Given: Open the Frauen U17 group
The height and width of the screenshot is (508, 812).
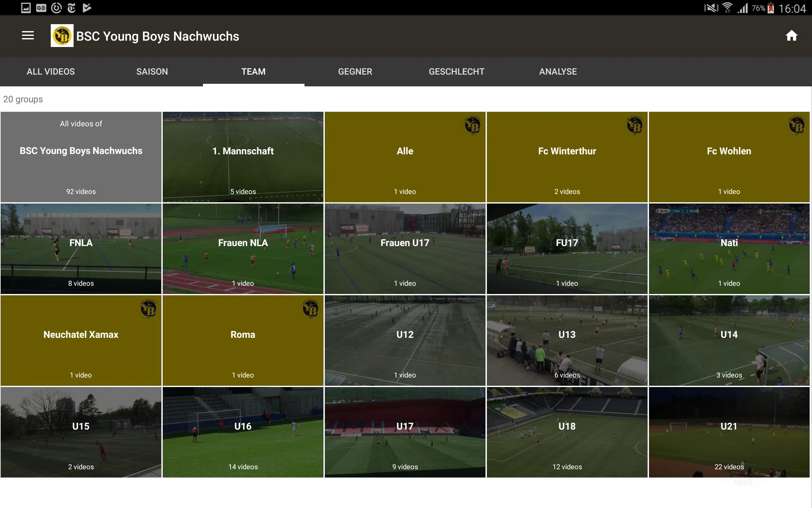Looking at the screenshot, I should (x=405, y=249).
